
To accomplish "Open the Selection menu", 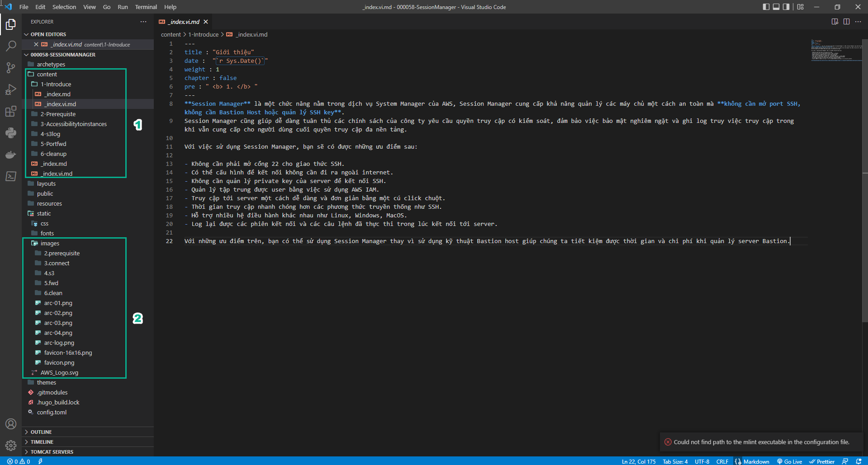I will [x=64, y=7].
